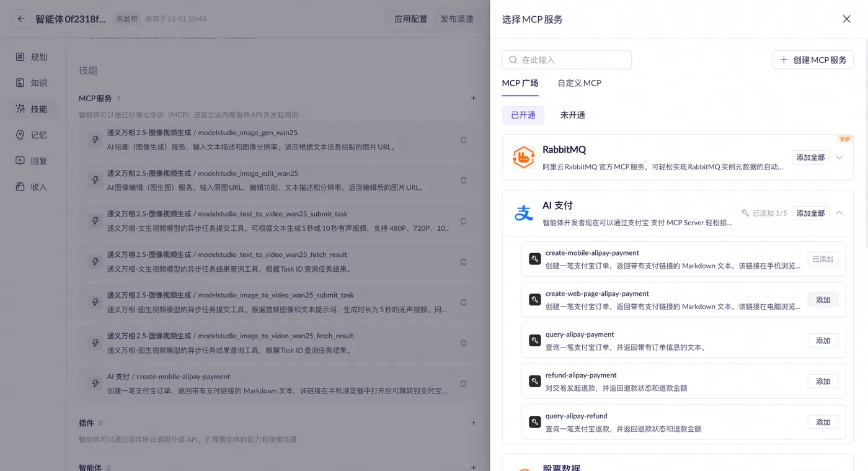Screen dimensions: 868x471
Task: Delete the modelstudio_image_gen_wan25 skill with its trash icon
Action: click(463, 140)
